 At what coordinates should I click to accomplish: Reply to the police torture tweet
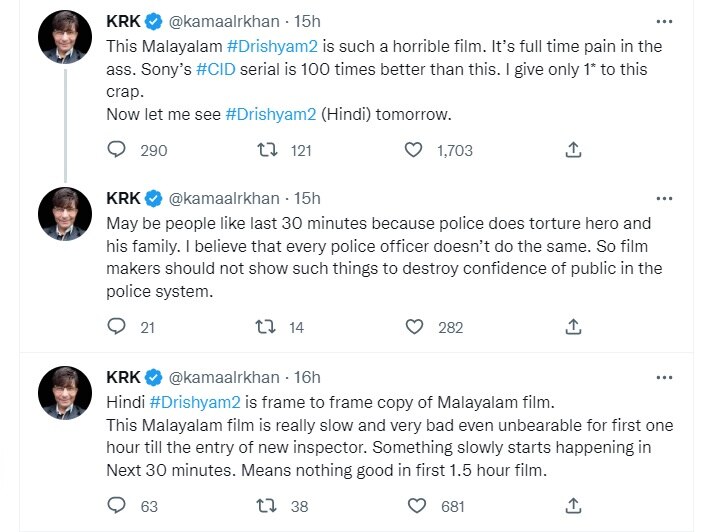coord(117,326)
